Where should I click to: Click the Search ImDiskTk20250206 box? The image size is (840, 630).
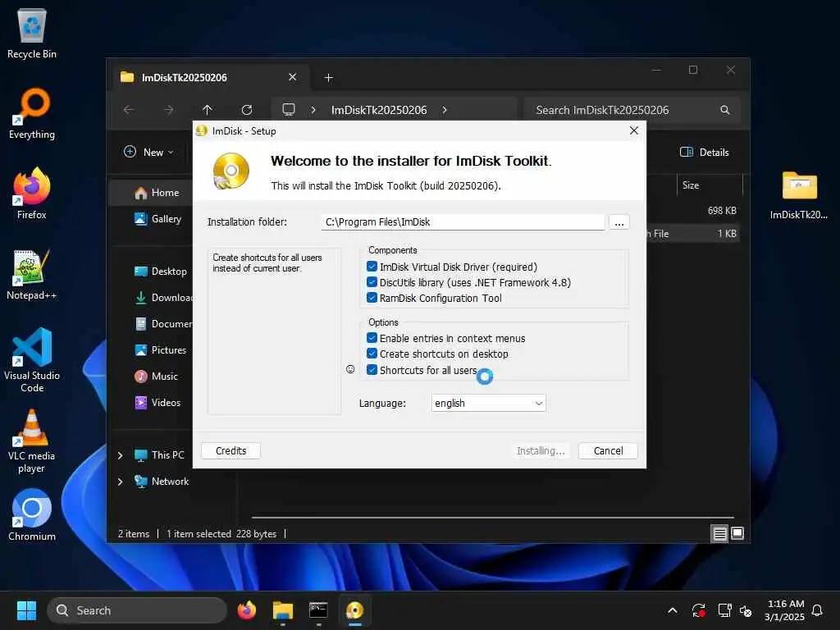pos(632,110)
